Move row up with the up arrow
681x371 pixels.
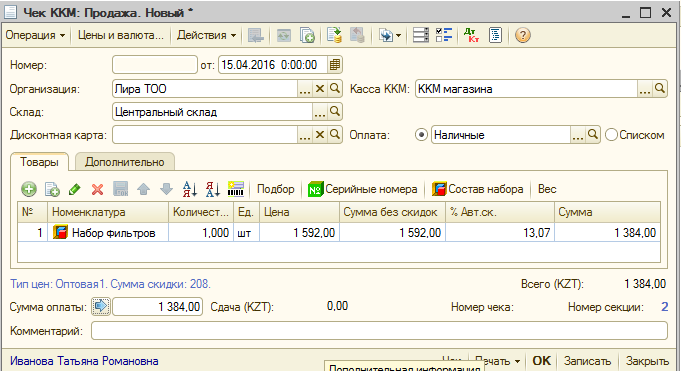tap(143, 189)
